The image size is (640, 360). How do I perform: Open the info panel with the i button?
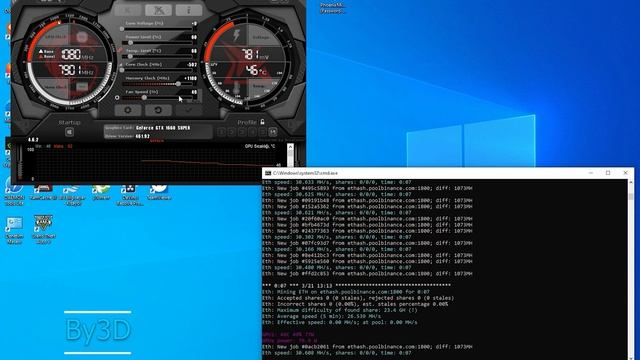189,10
